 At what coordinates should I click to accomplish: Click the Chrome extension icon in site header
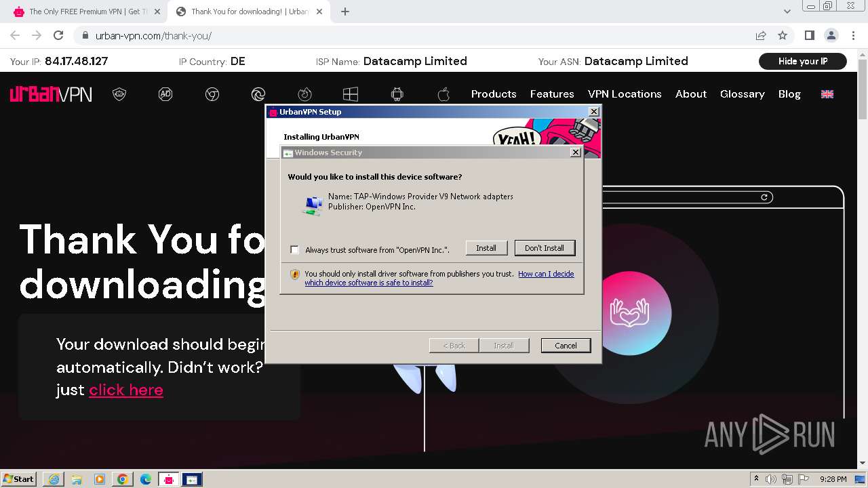tap(212, 94)
